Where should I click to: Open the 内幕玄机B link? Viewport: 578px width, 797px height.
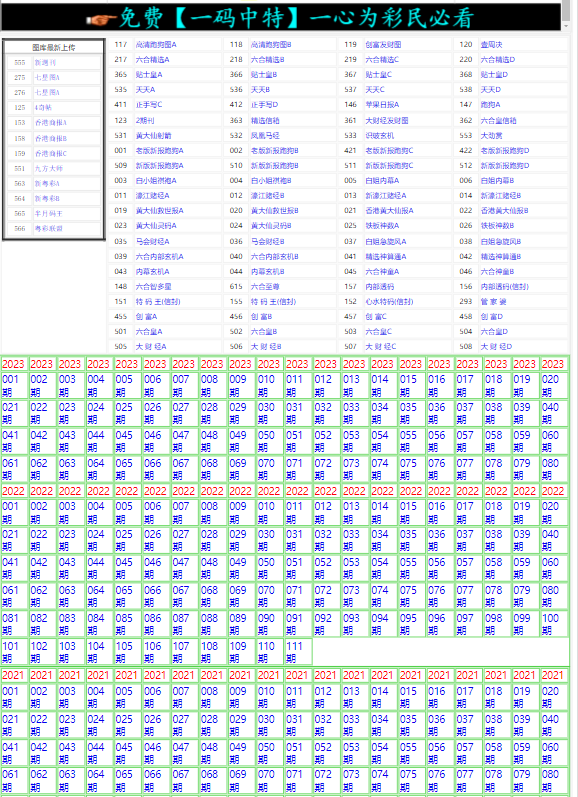267,272
